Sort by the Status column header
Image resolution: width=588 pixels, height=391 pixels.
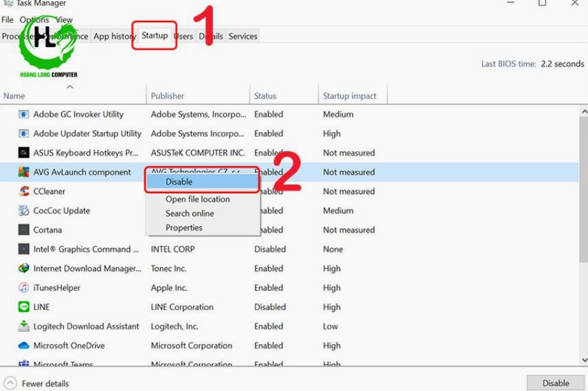coord(265,96)
